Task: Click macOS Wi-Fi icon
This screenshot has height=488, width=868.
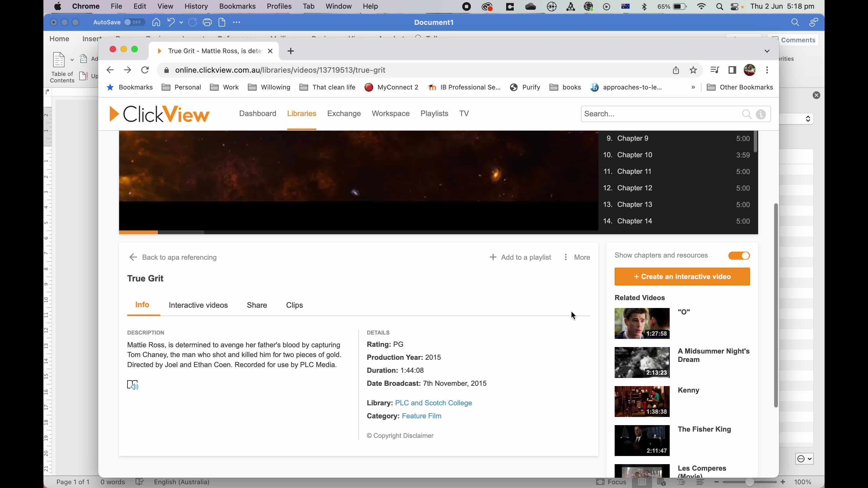Action: (701, 7)
